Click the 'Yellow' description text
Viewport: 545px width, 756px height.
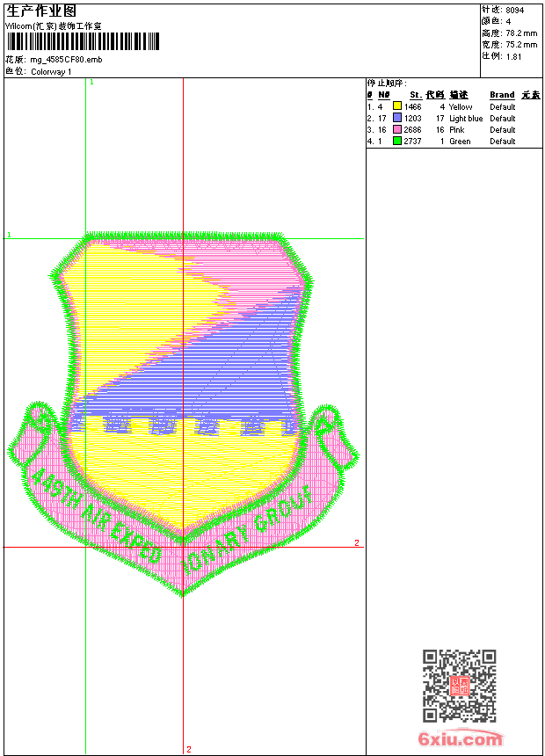pyautogui.click(x=461, y=107)
